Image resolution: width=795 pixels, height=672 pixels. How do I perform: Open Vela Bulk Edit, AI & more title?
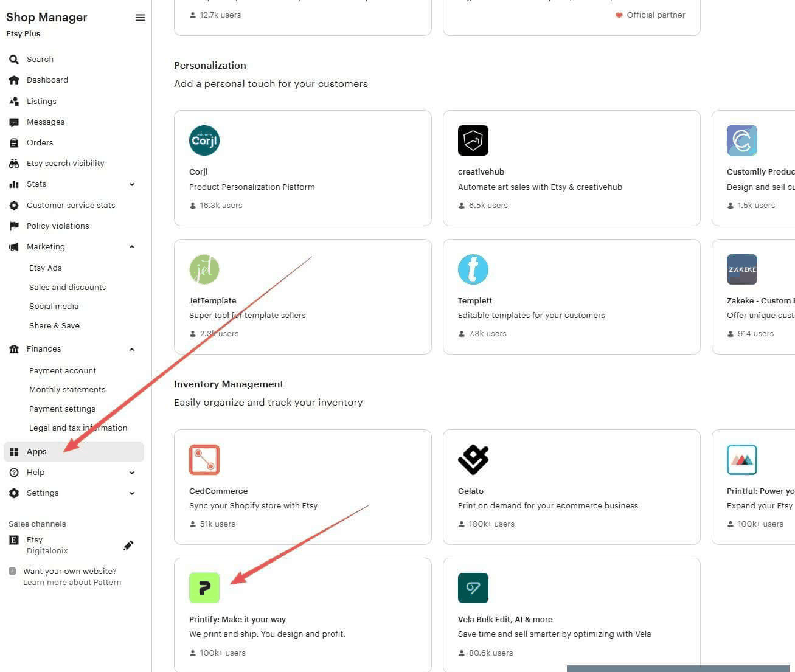(505, 620)
